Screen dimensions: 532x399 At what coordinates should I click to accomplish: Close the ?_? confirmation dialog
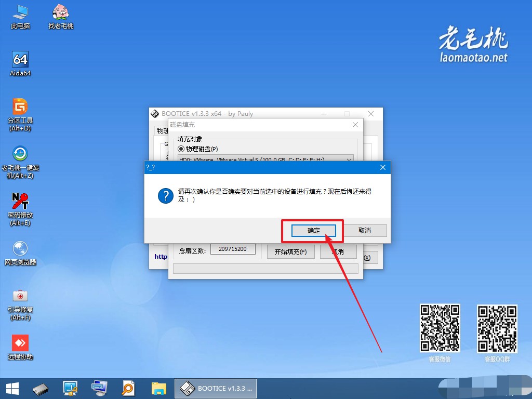[x=383, y=167]
